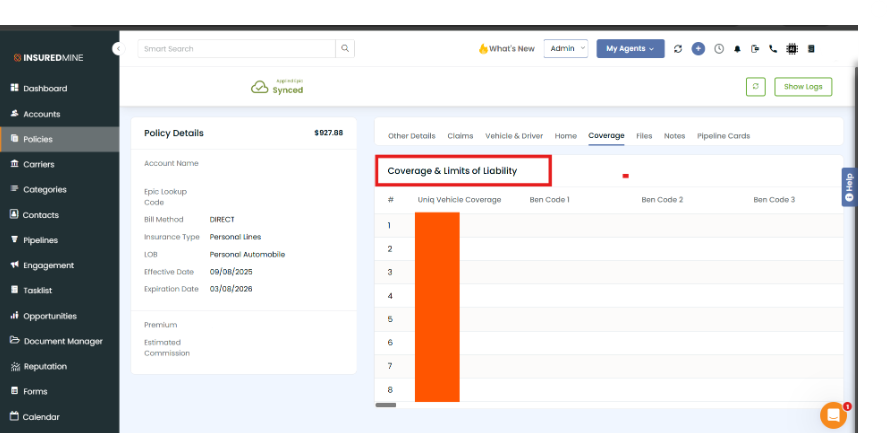This screenshot has width=887, height=433.
Task: Collapse the sidebar with the chevron arrow
Action: click(118, 48)
